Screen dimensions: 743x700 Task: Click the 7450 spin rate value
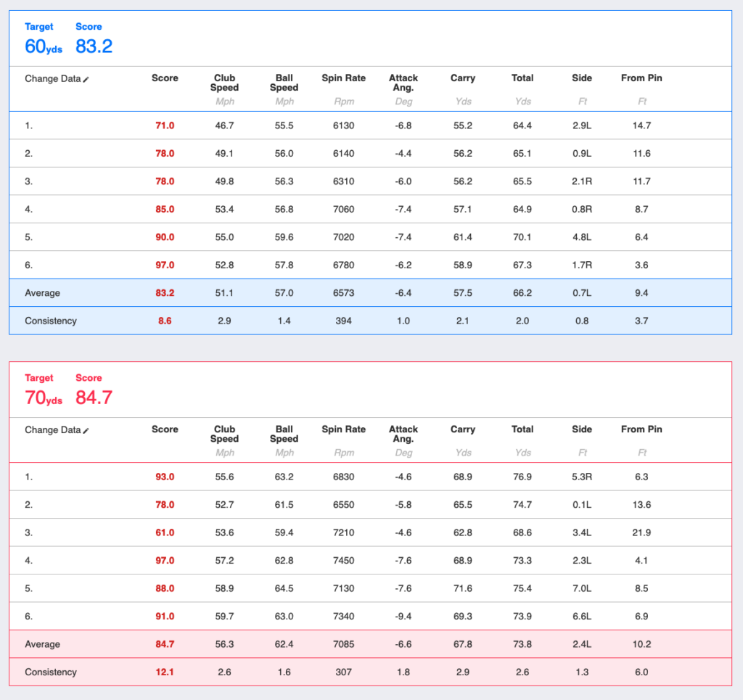(x=343, y=561)
